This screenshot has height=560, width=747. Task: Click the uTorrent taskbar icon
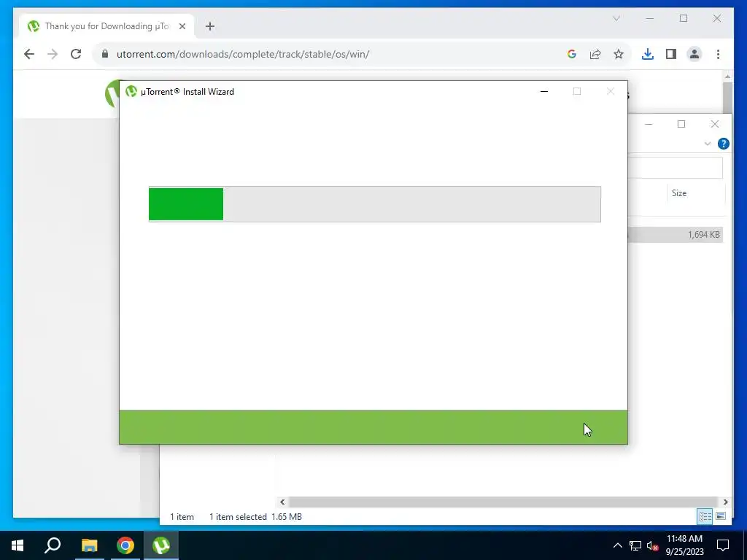[x=161, y=545]
